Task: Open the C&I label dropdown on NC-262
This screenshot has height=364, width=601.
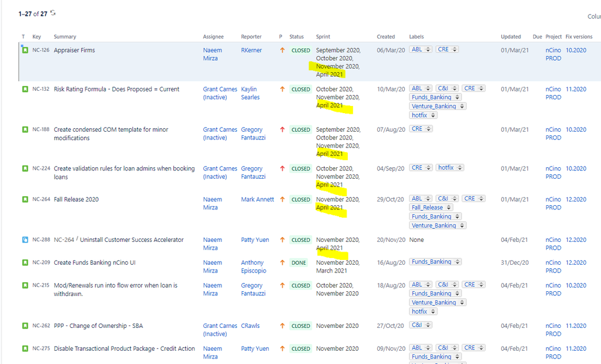Action: (428, 325)
